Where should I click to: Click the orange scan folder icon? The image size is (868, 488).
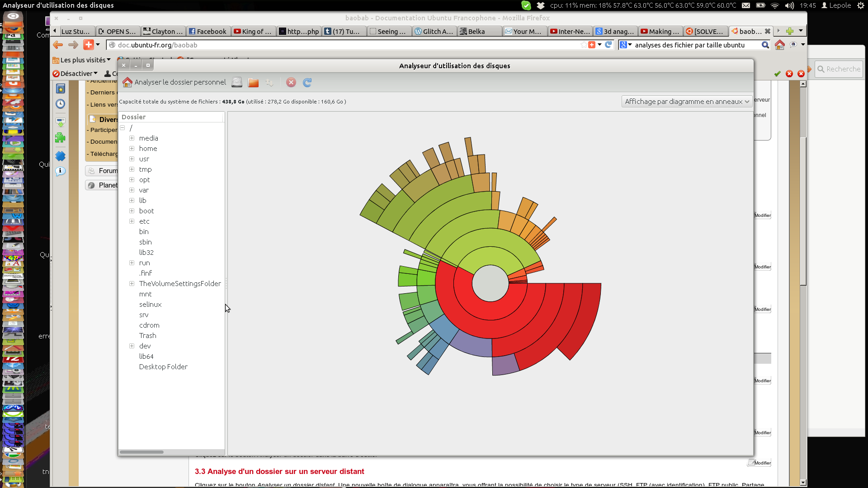coord(253,82)
